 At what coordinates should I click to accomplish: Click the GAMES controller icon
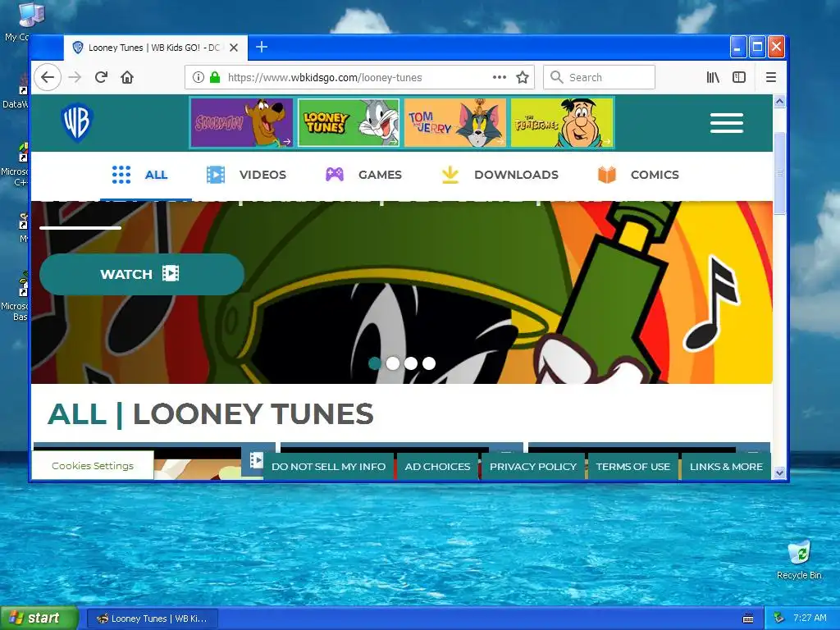point(335,175)
